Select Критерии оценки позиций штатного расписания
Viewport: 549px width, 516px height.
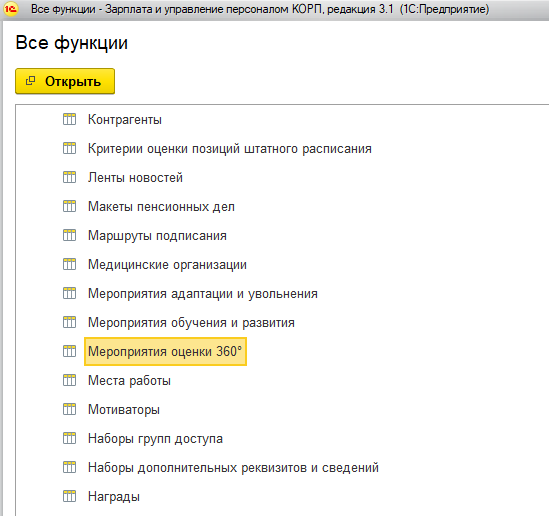coord(230,149)
